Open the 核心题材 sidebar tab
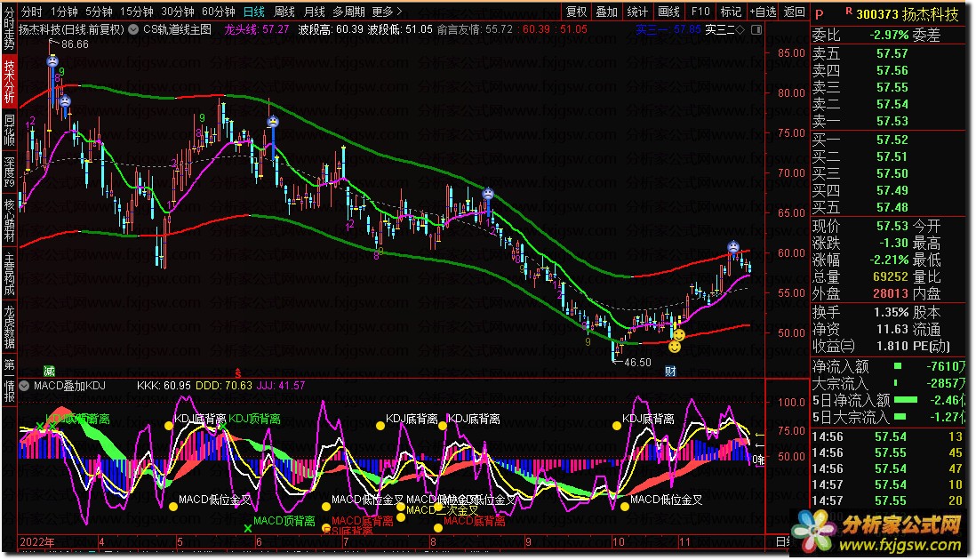Image resolution: width=976 pixels, height=560 pixels. pos(10,220)
